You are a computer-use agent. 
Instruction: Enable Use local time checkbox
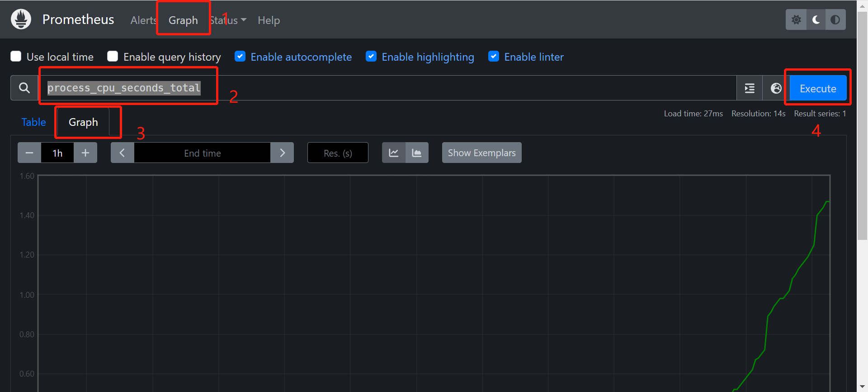16,57
